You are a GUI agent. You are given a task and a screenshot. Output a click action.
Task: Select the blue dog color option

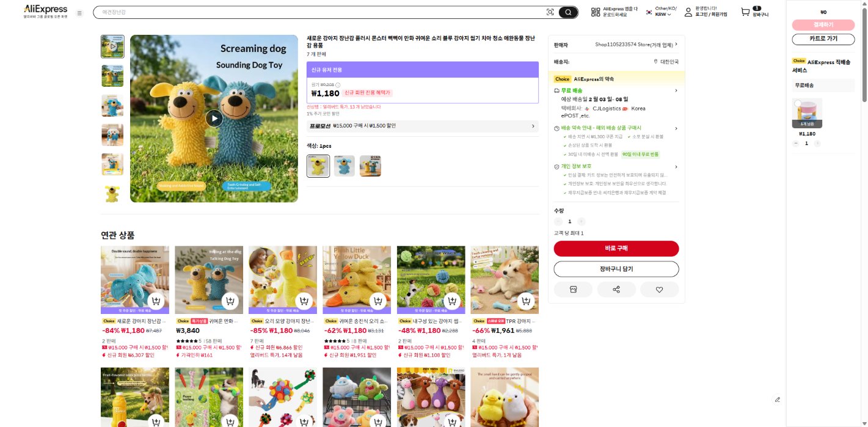click(344, 166)
